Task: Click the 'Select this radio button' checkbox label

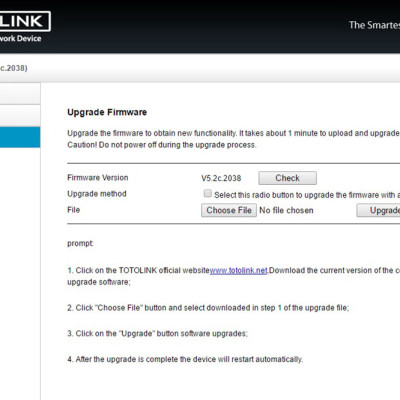Action: tap(307, 195)
